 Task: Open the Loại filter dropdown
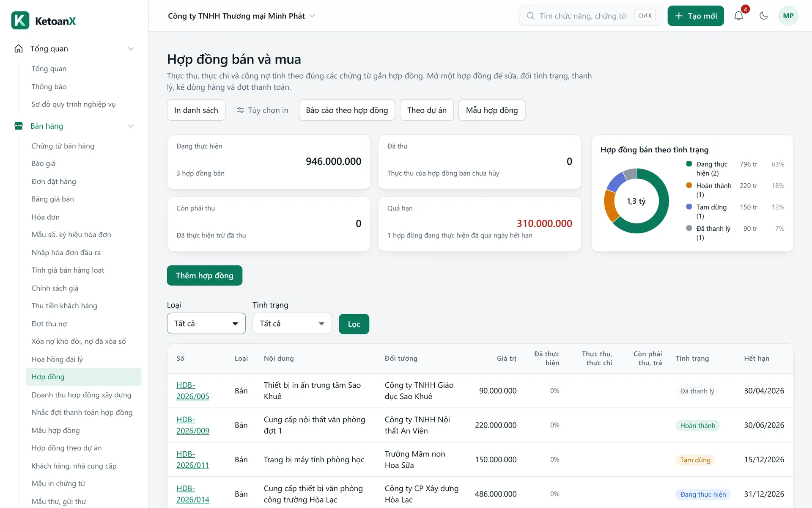click(x=206, y=323)
